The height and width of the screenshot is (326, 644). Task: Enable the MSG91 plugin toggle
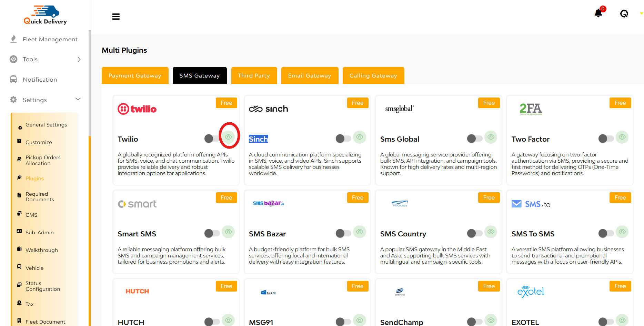(343, 322)
